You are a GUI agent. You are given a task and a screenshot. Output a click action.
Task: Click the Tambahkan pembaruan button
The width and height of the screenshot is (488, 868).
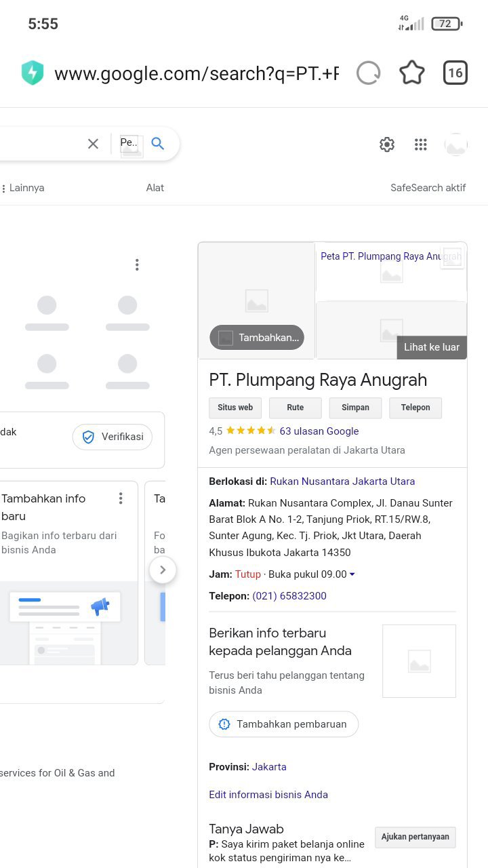(x=283, y=724)
